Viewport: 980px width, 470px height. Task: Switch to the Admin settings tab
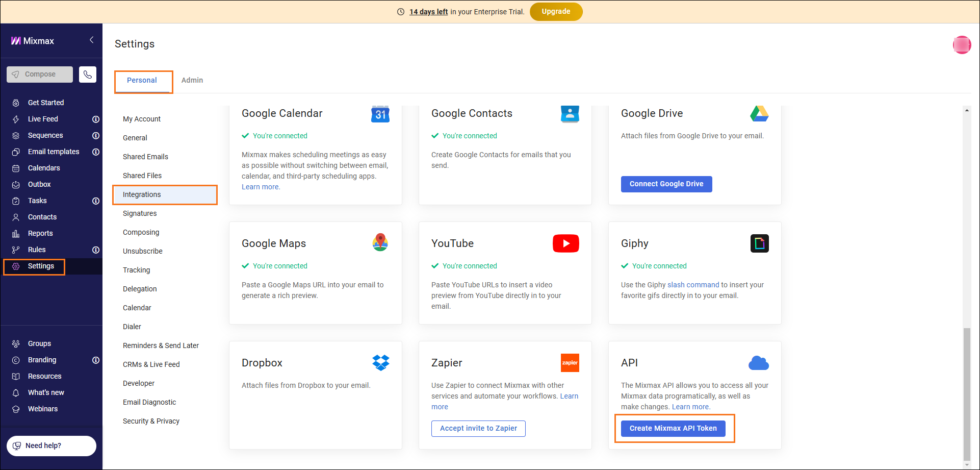tap(192, 81)
